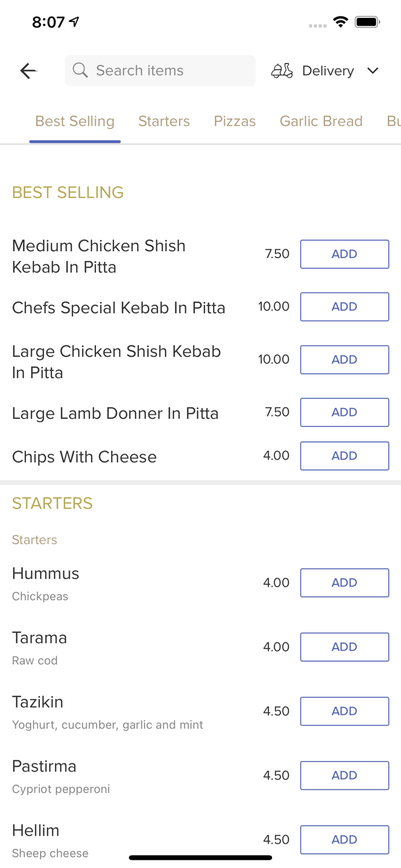Click the back arrow to leave the menu
This screenshot has width=401, height=868.
28,71
